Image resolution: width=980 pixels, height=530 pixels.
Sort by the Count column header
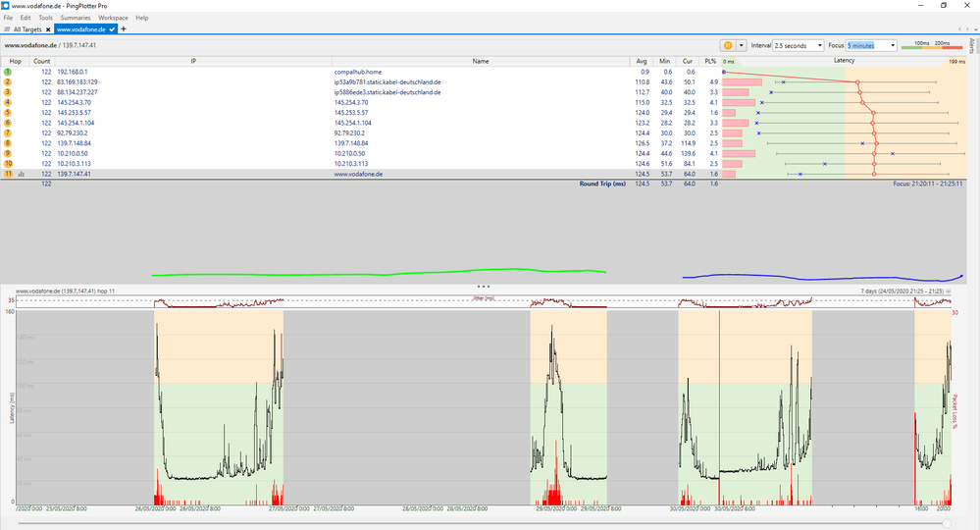[42, 61]
